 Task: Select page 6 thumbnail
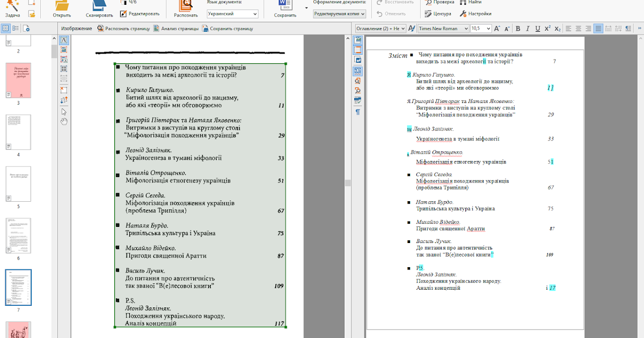click(18, 236)
